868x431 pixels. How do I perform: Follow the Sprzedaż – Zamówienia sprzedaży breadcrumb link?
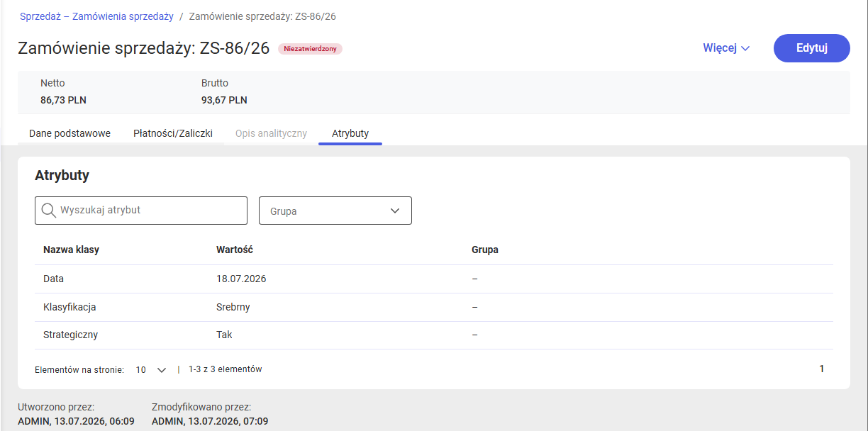[x=96, y=16]
